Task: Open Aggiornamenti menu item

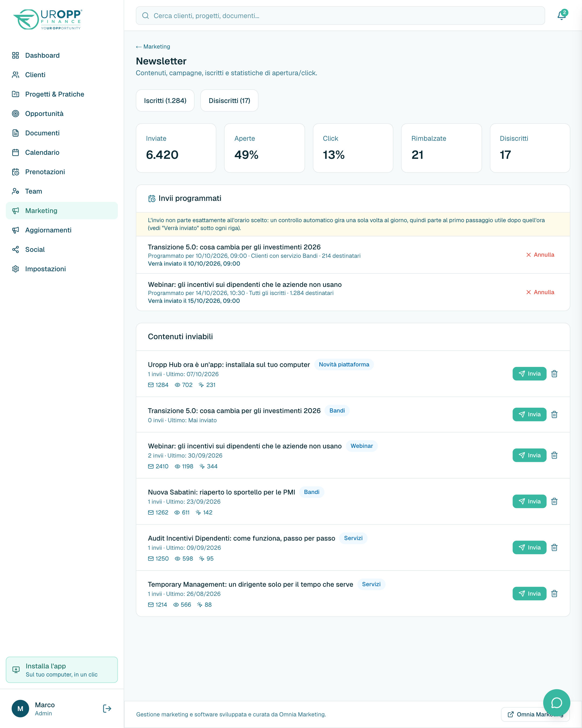Action: [x=62, y=230]
